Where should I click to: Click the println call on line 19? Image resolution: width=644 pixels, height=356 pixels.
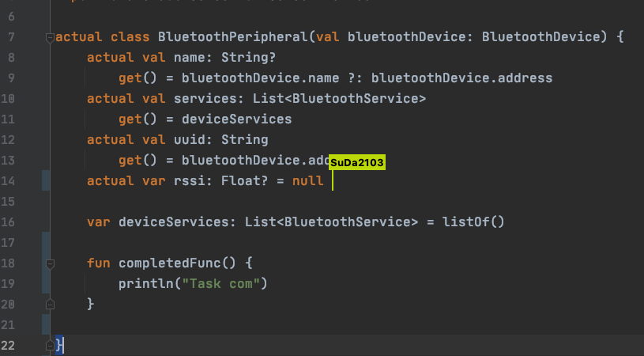coord(146,284)
